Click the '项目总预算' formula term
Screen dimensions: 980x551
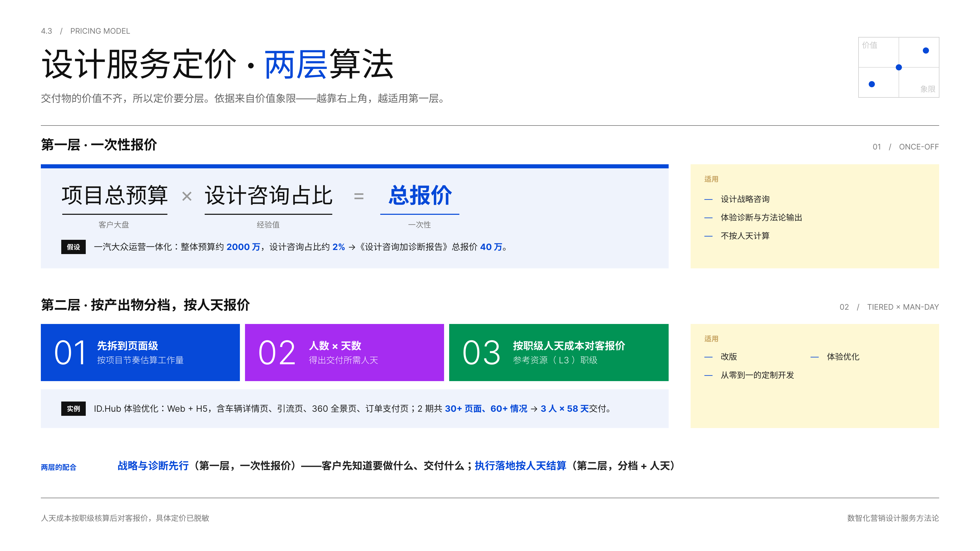tap(115, 196)
